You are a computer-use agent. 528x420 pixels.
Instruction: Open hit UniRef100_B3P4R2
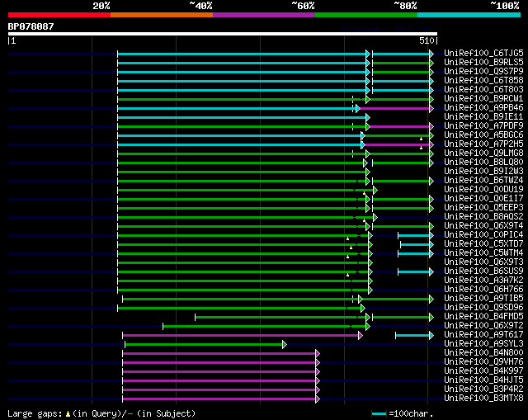coord(483,389)
